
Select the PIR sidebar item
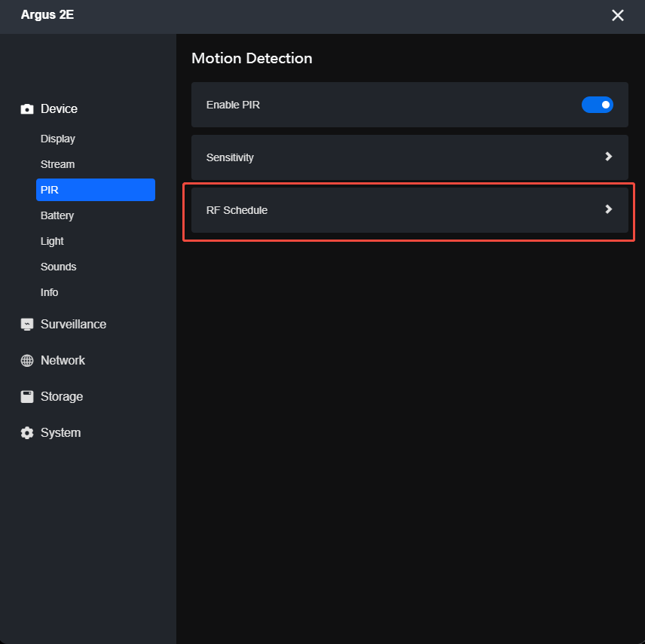point(96,190)
